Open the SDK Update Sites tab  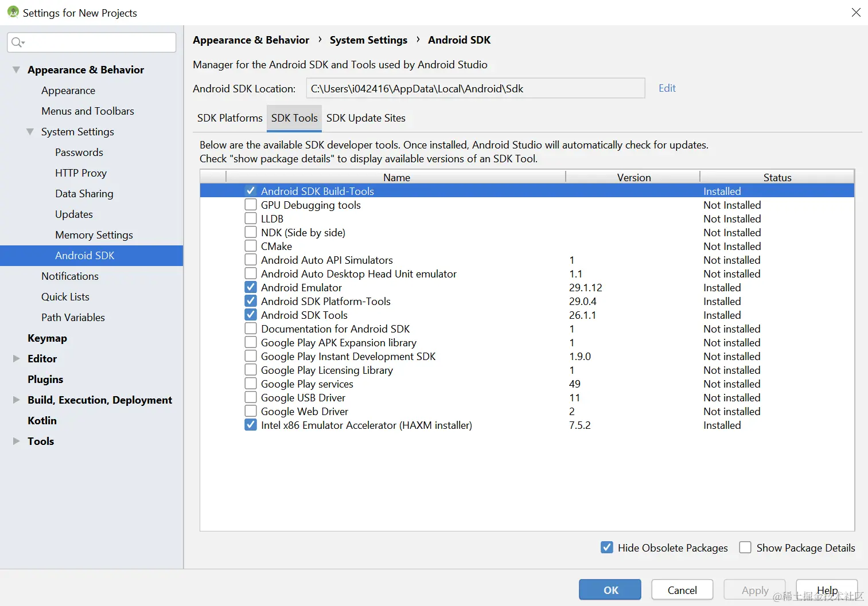pos(366,118)
